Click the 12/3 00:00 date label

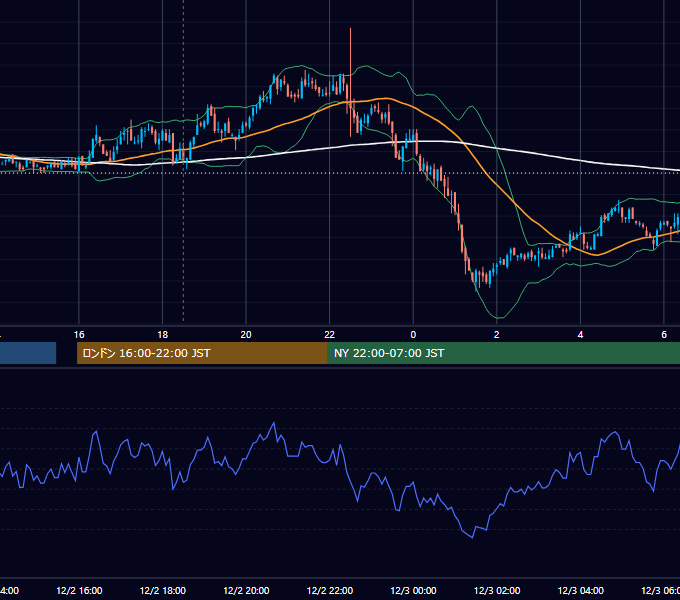coord(413,590)
